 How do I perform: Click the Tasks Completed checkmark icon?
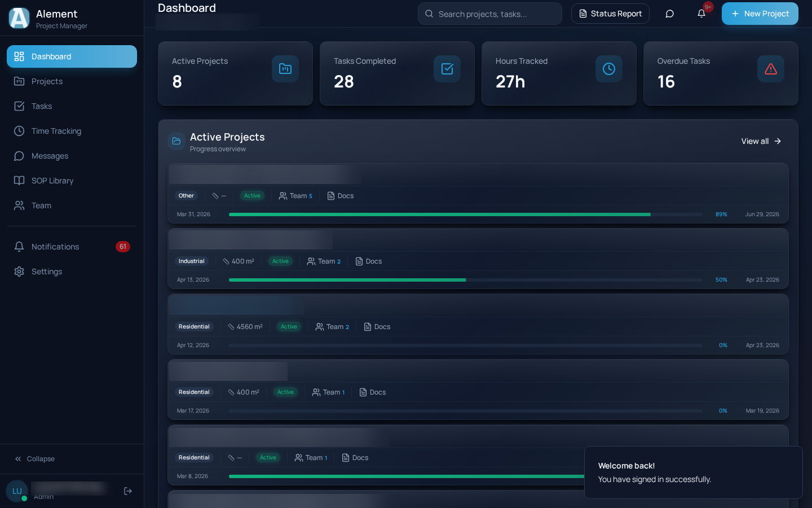tap(447, 69)
